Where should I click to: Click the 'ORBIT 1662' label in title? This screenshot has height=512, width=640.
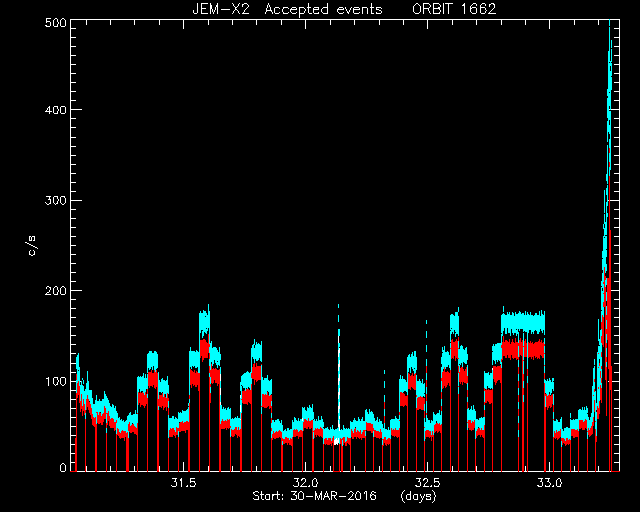pos(454,9)
